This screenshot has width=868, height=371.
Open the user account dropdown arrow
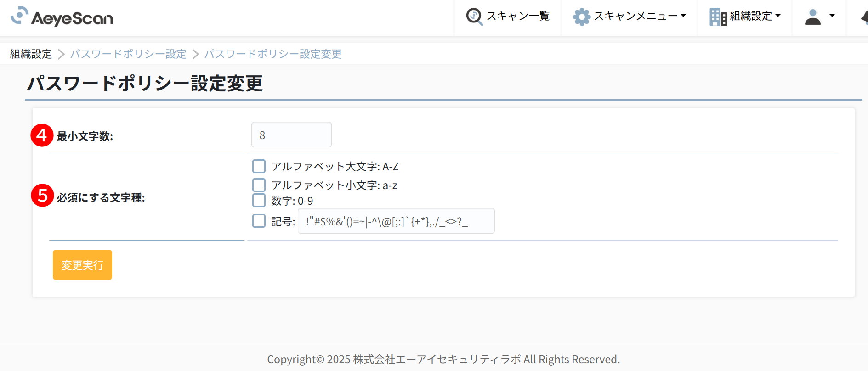[x=832, y=16]
